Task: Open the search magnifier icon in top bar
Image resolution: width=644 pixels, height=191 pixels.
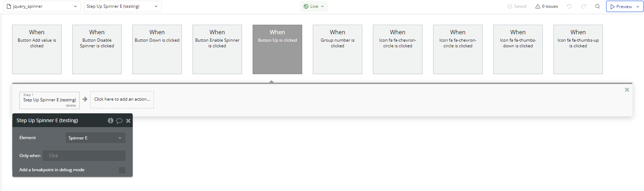Action: [598, 6]
